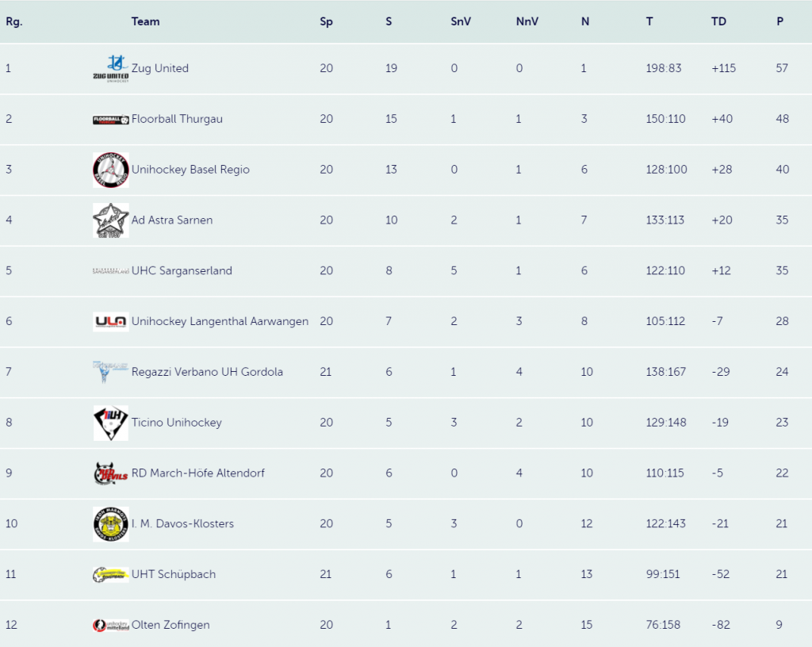Viewport: 812px width, 647px height.
Task: Click Basel Regio's 40 points value
Action: pyautogui.click(x=783, y=170)
